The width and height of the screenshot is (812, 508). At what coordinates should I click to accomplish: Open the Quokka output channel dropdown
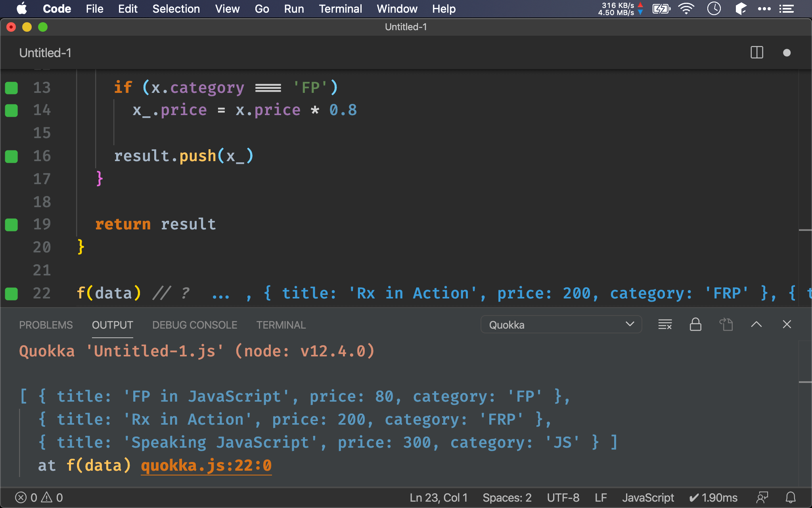pyautogui.click(x=561, y=325)
